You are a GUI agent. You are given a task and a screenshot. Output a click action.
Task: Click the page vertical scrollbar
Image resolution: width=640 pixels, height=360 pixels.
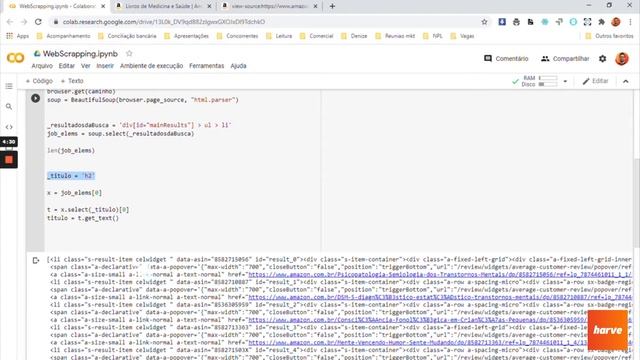pos(636,202)
